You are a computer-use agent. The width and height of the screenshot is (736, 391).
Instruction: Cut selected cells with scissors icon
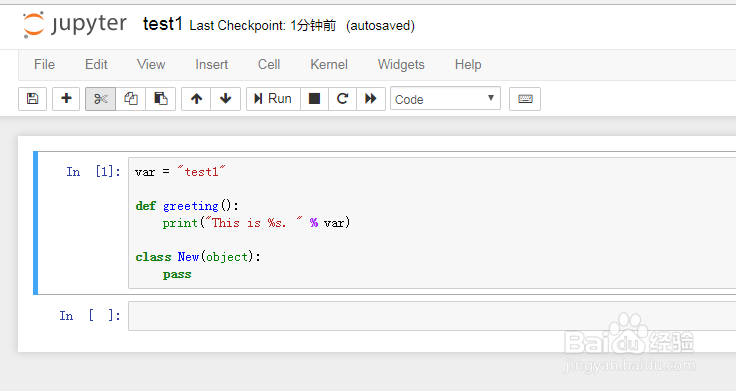pos(100,99)
